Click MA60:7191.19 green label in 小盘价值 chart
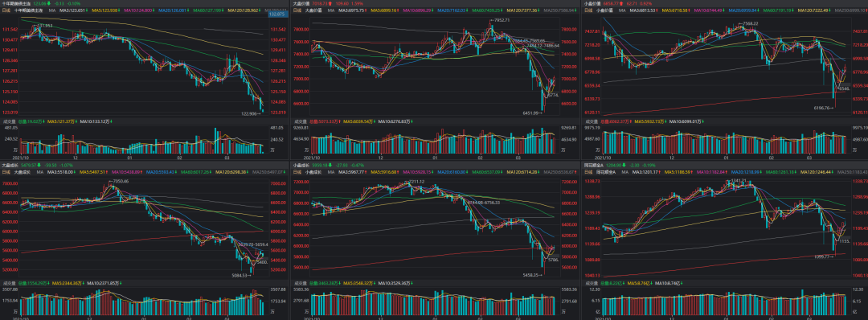 click(778, 10)
